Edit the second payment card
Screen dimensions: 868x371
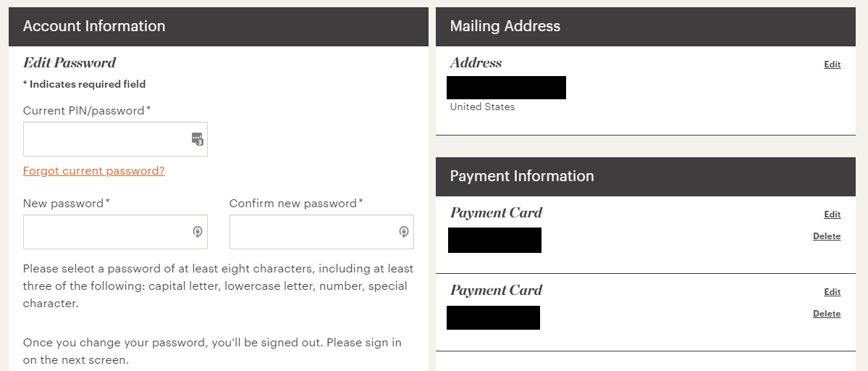832,292
